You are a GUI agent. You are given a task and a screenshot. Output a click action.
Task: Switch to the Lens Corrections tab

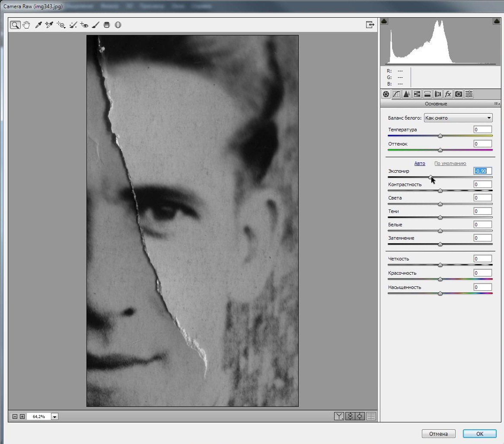click(438, 94)
